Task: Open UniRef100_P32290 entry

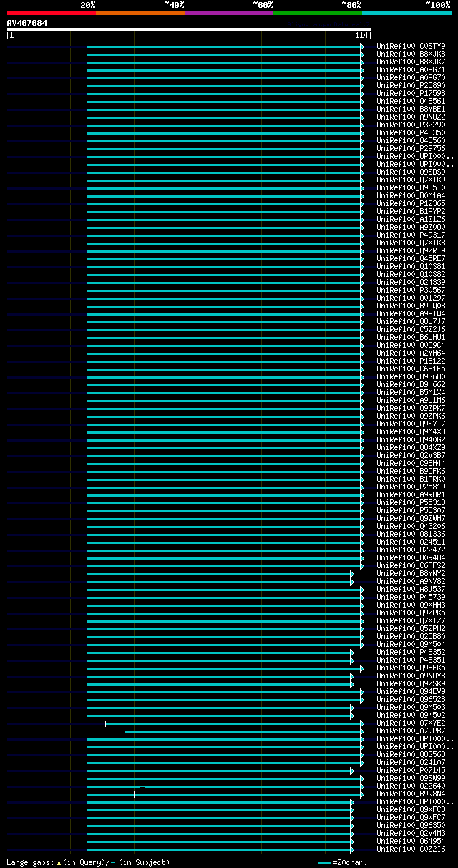Action: pos(411,125)
